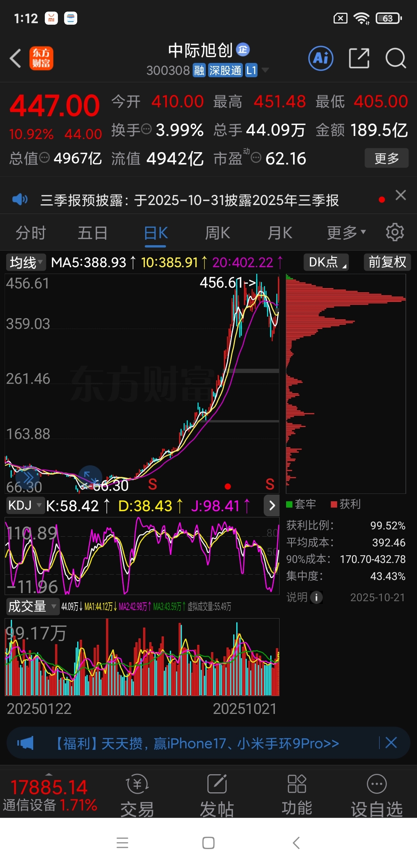Expand the 更多 chart period dropdown
This screenshot has width=417, height=868.
(346, 233)
